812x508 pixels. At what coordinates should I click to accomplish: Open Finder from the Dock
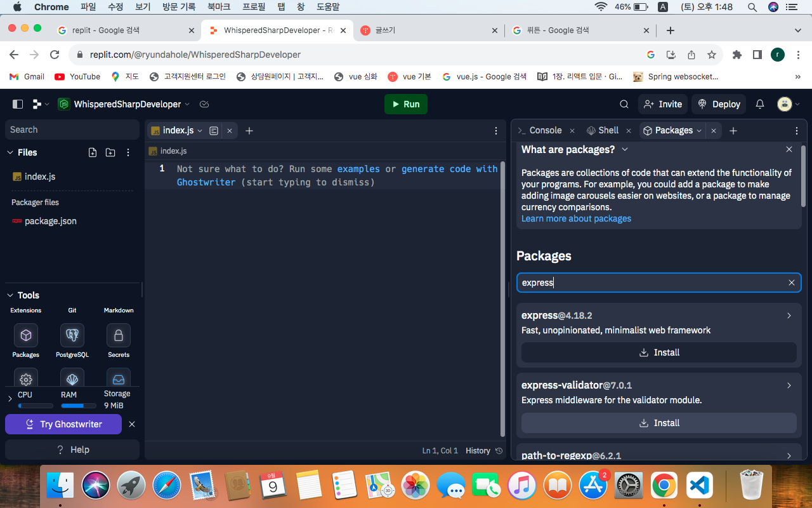pyautogui.click(x=60, y=486)
